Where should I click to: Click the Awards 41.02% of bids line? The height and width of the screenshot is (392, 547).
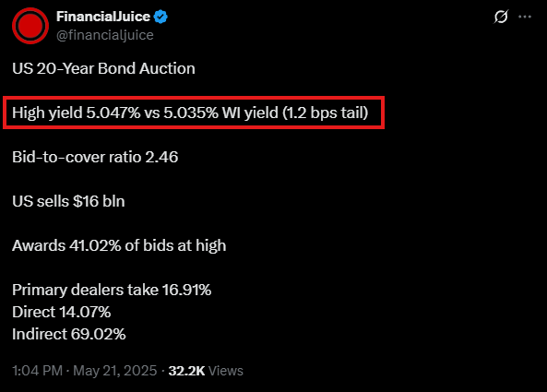[119, 245]
